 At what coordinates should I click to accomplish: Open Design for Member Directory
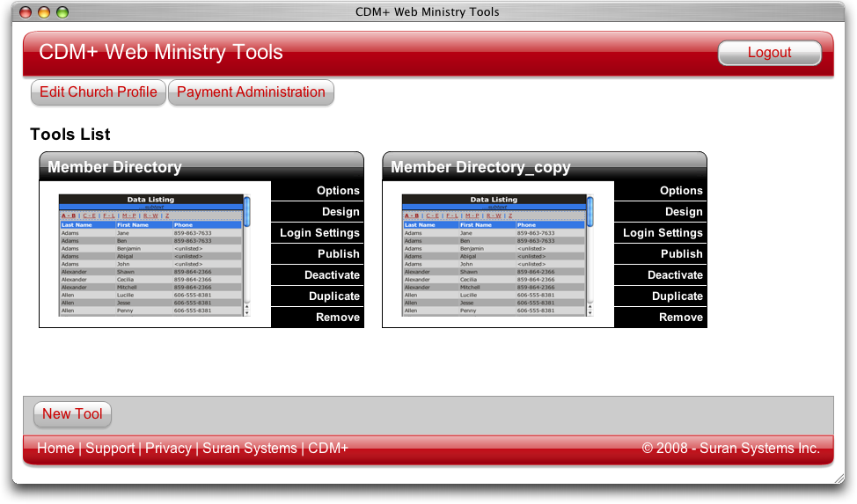click(x=340, y=212)
